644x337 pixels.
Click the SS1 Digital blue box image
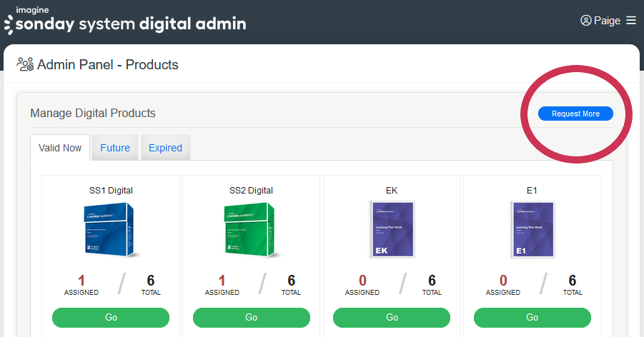[x=110, y=229]
